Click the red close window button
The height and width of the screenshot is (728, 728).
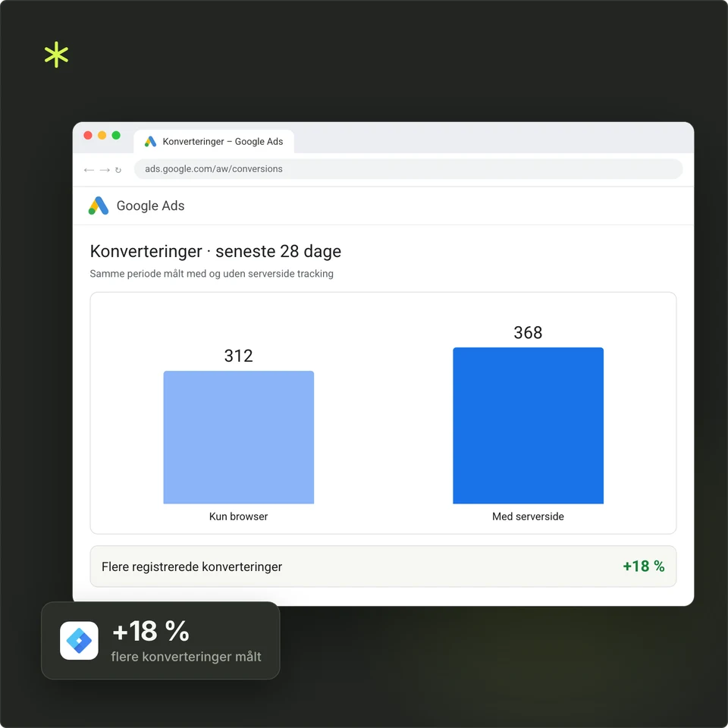click(88, 135)
